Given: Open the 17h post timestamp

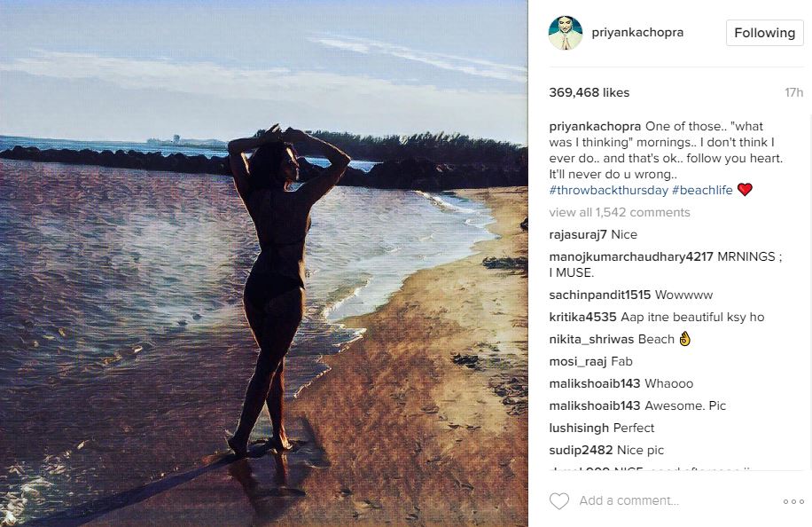Looking at the screenshot, I should coord(793,93).
